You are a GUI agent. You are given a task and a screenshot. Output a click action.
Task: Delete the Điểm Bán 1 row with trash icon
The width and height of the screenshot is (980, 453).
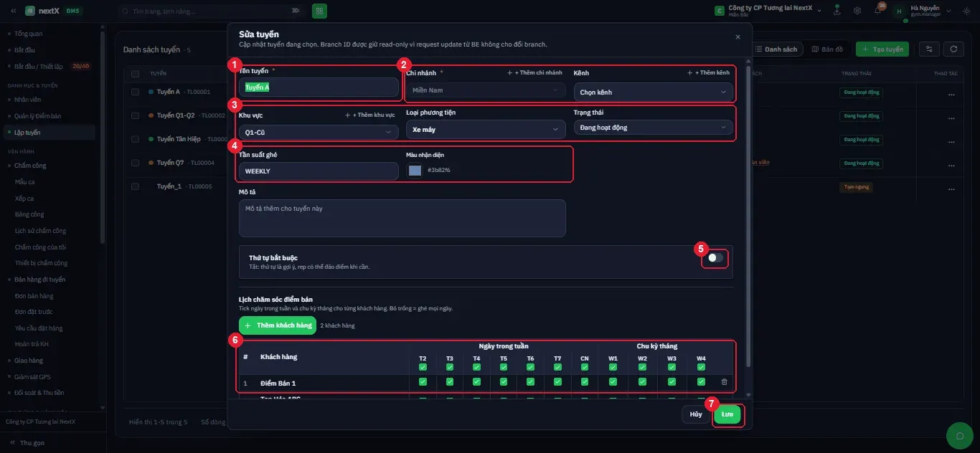coord(724,382)
